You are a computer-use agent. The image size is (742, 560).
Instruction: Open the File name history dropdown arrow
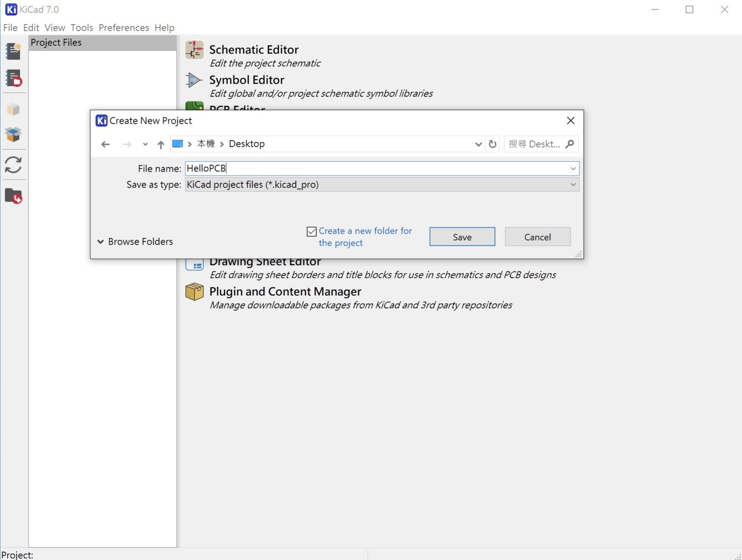[x=573, y=169]
